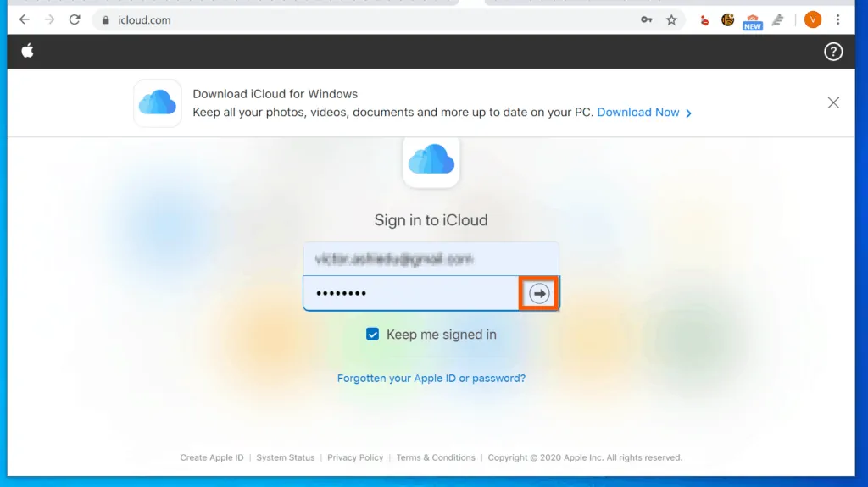Open Chrome three-dot menu
Screen dimensions: 868x487
[x=837, y=20]
